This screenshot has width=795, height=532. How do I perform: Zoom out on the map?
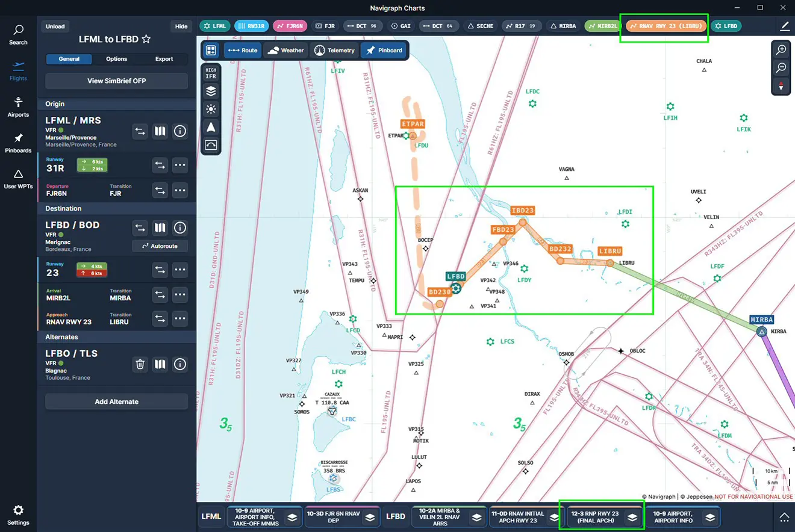click(x=781, y=67)
